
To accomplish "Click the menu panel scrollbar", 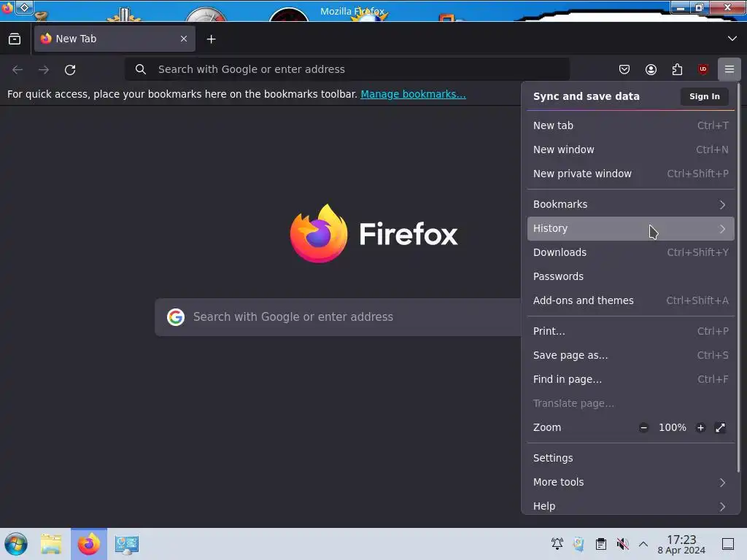I will pos(738,279).
